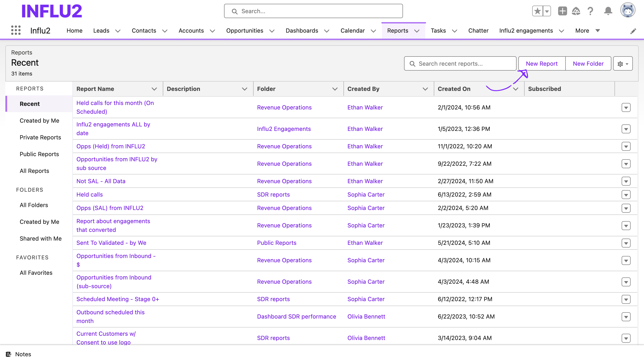Open the Created By column menu chevron

click(425, 89)
